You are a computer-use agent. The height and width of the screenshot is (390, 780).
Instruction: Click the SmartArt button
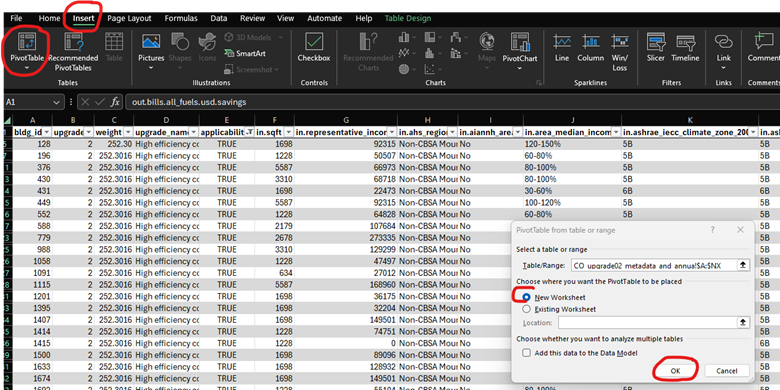pos(245,53)
